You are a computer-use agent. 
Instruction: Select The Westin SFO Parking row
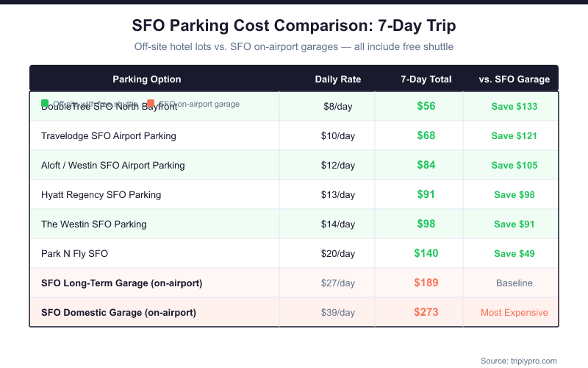93,224
